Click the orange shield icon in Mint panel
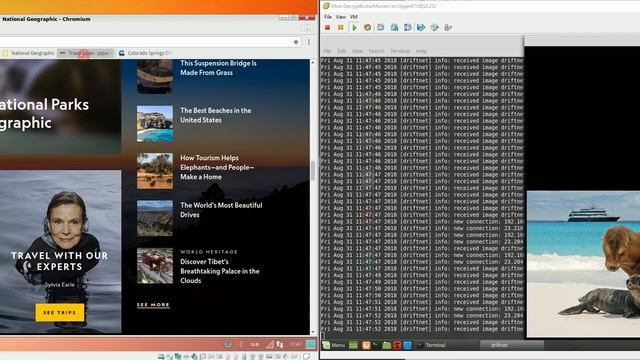Screen dimensions: 640x360 point(366,345)
